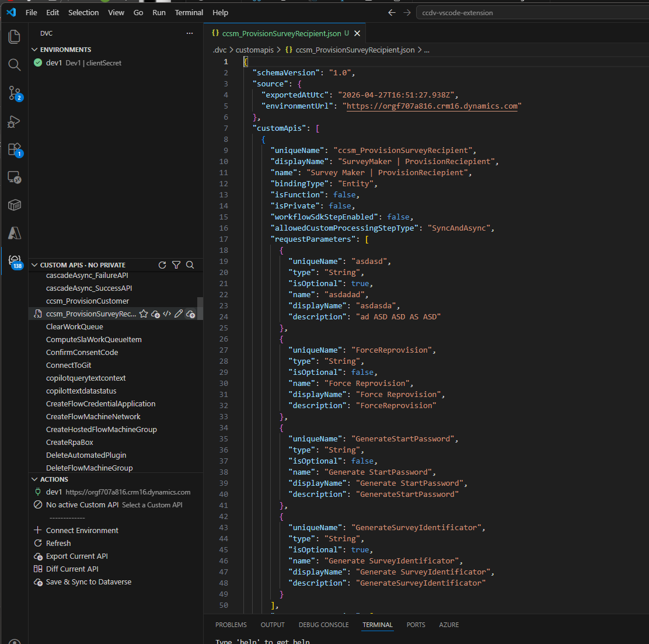649x644 pixels.
Task: Open the View menu
Action: point(116,13)
